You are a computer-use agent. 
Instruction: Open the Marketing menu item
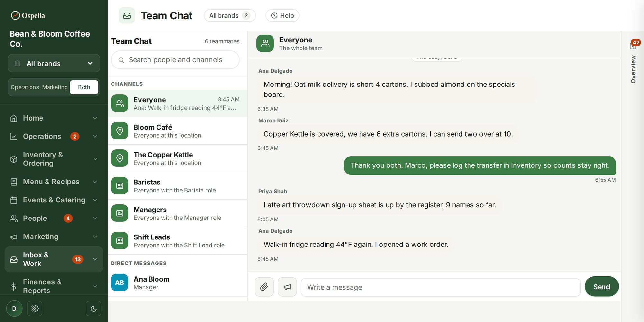pyautogui.click(x=54, y=237)
